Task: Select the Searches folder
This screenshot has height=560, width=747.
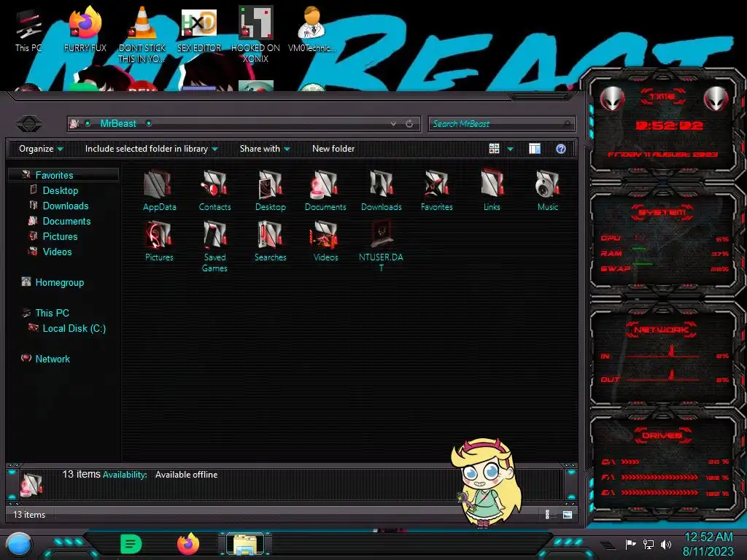Action: 270,241
